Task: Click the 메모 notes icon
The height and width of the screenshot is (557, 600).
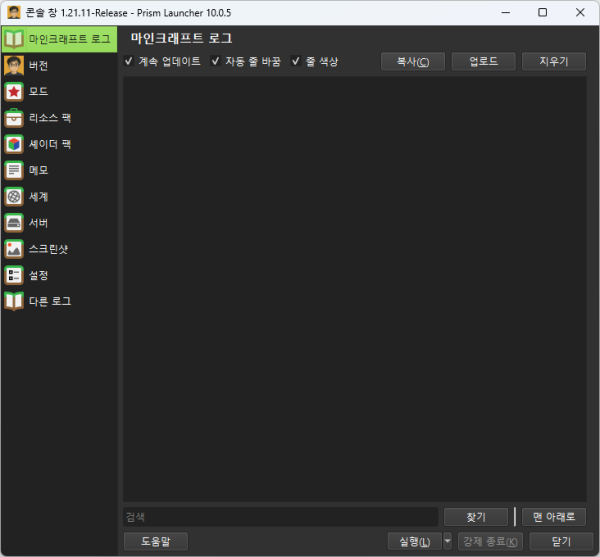Action: click(14, 170)
